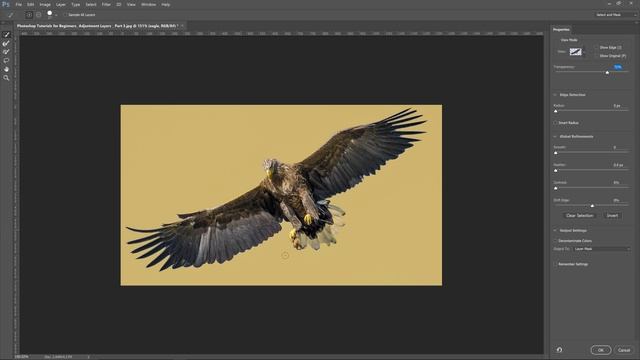Check the Remember Settings box
640x360 pixels.
coord(555,264)
